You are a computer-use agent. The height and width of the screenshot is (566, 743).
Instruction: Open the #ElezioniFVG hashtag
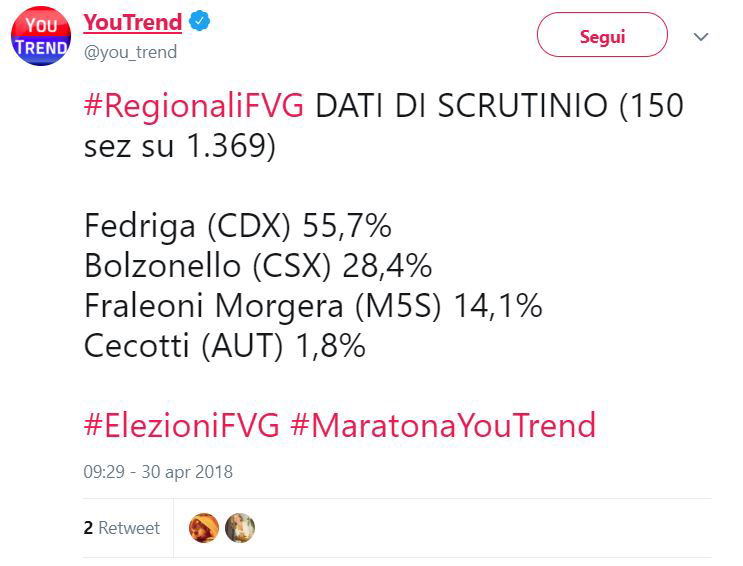point(181,425)
